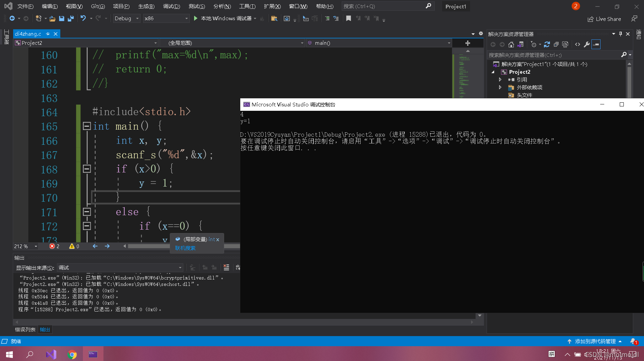
Task: Click the taskbar search magnifier
Action: (30, 354)
